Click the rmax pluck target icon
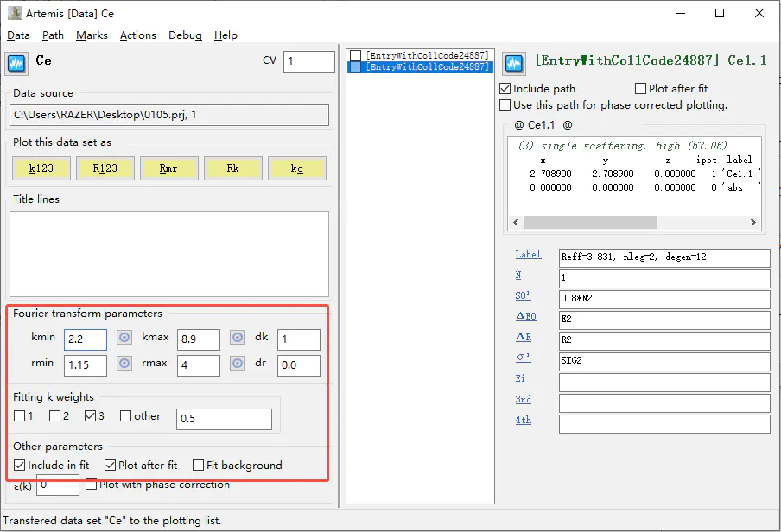 [x=237, y=364]
